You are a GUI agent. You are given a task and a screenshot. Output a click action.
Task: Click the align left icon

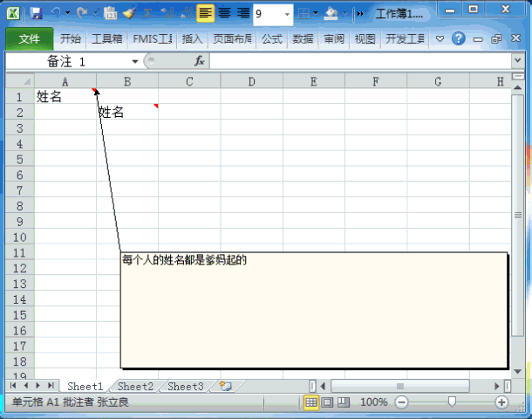(205, 13)
